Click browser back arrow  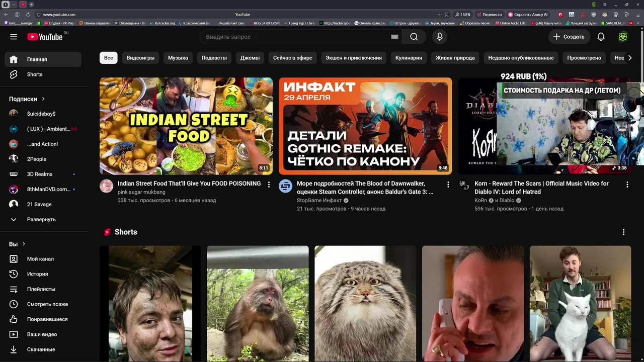tap(6, 15)
